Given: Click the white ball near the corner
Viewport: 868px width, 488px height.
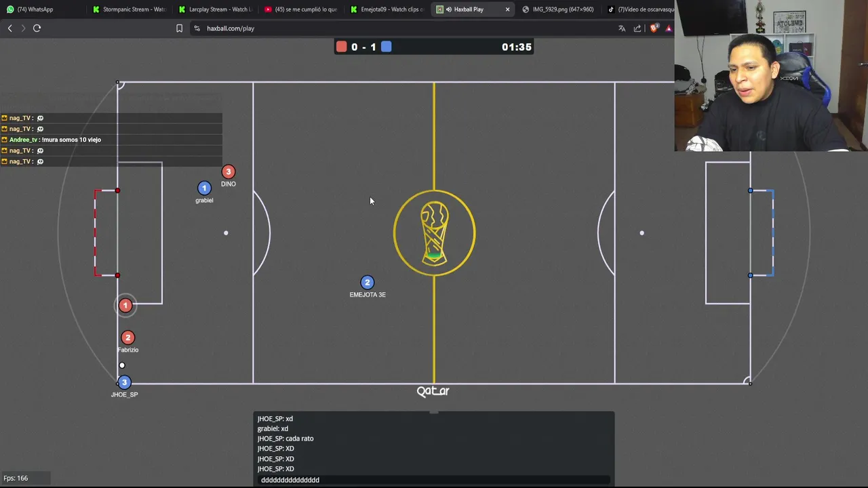Looking at the screenshot, I should click(122, 365).
